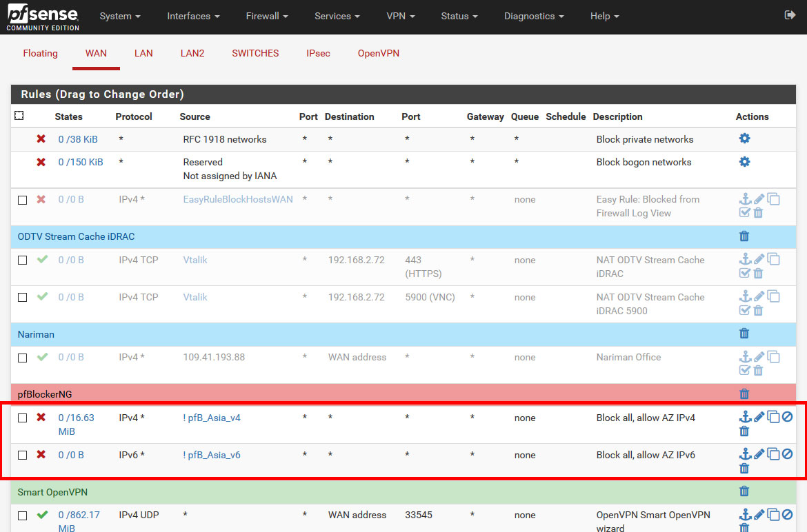The width and height of the screenshot is (807, 532).
Task: Tick the checkbox for 109.41.193.88 rule
Action: pos(22,358)
